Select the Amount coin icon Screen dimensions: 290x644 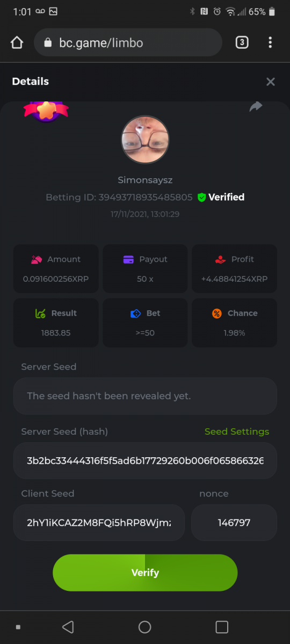[37, 259]
